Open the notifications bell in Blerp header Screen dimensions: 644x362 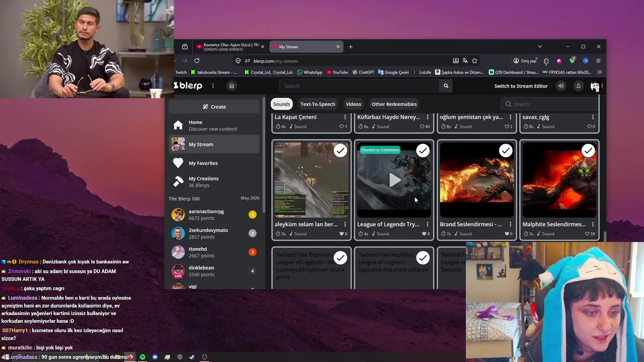click(579, 86)
